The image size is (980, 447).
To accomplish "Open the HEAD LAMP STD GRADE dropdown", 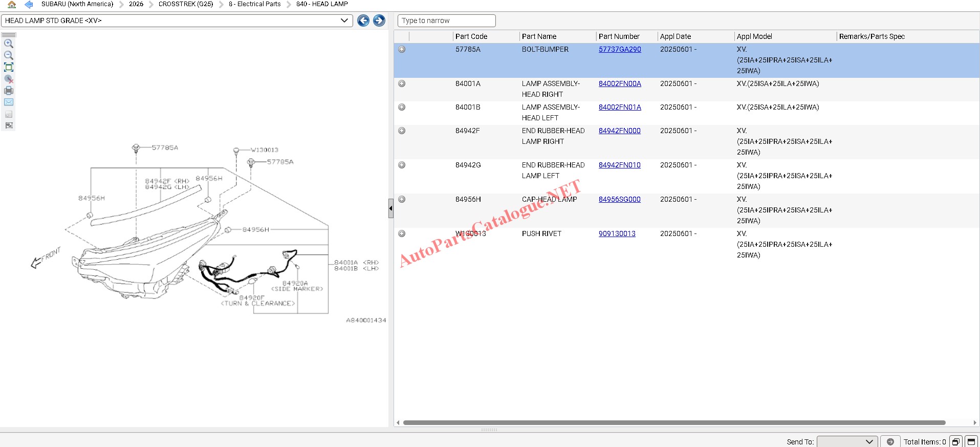I will (x=344, y=20).
